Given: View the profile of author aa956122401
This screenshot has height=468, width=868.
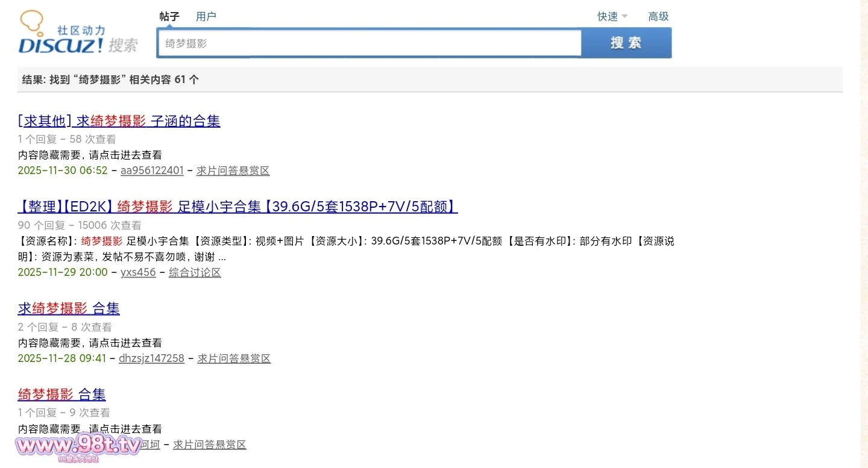Looking at the screenshot, I should pos(152,170).
